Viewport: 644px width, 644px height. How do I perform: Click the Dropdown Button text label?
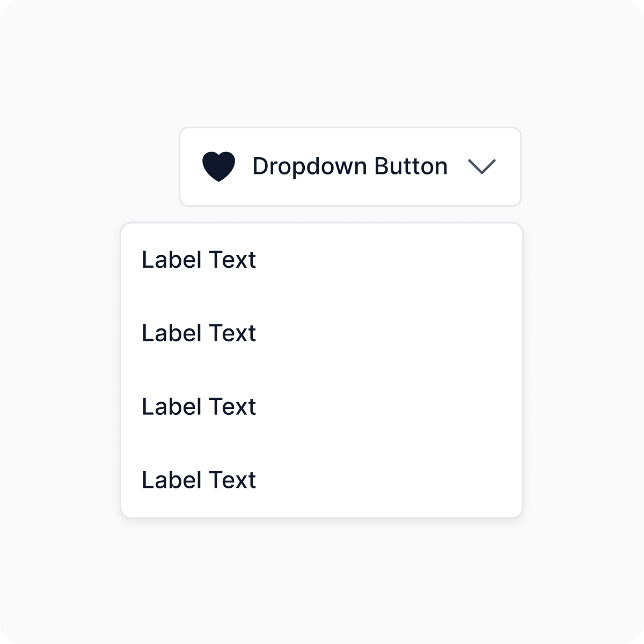(350, 166)
